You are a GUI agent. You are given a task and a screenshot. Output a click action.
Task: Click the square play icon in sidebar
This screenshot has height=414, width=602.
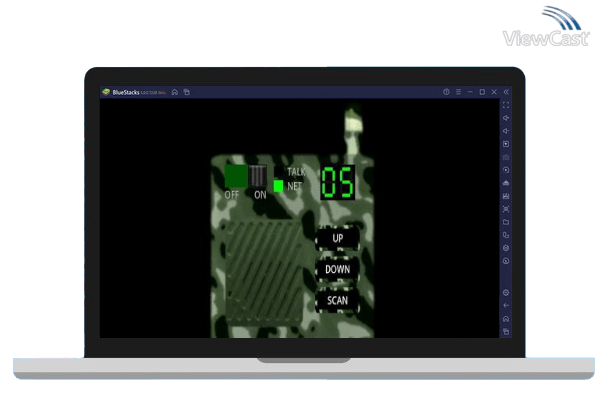(506, 144)
